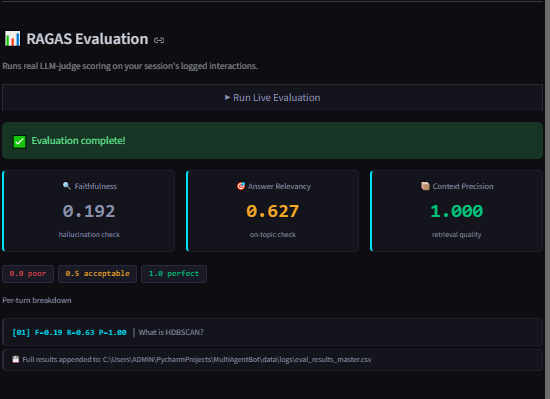Select the Faithfulness score 0.192

coord(89,211)
